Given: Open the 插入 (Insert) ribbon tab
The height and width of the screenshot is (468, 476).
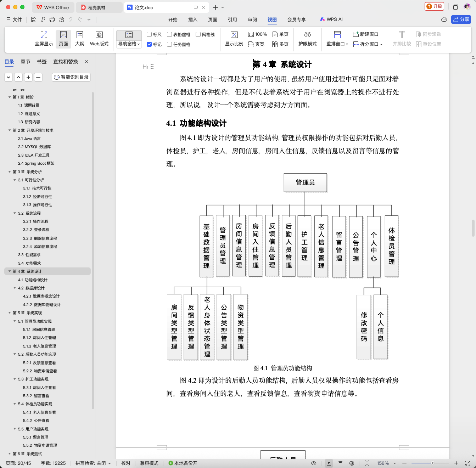Looking at the screenshot, I should (x=193, y=19).
